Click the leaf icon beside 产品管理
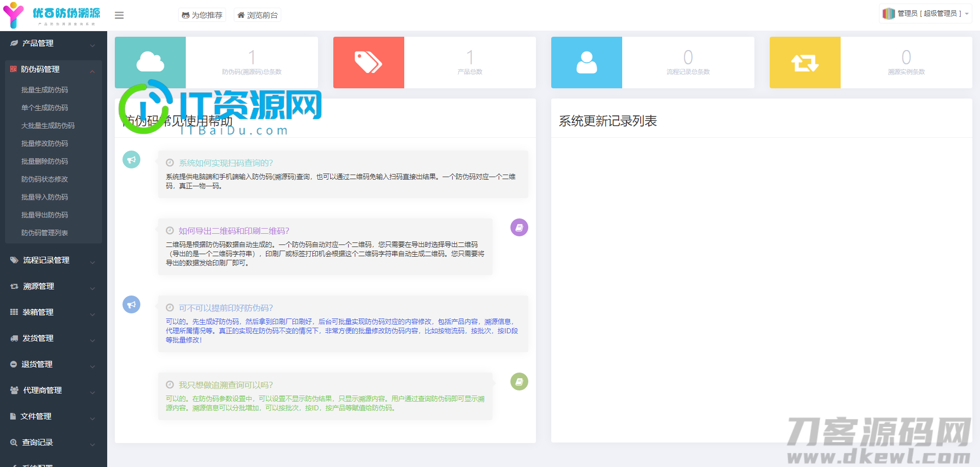 point(14,43)
